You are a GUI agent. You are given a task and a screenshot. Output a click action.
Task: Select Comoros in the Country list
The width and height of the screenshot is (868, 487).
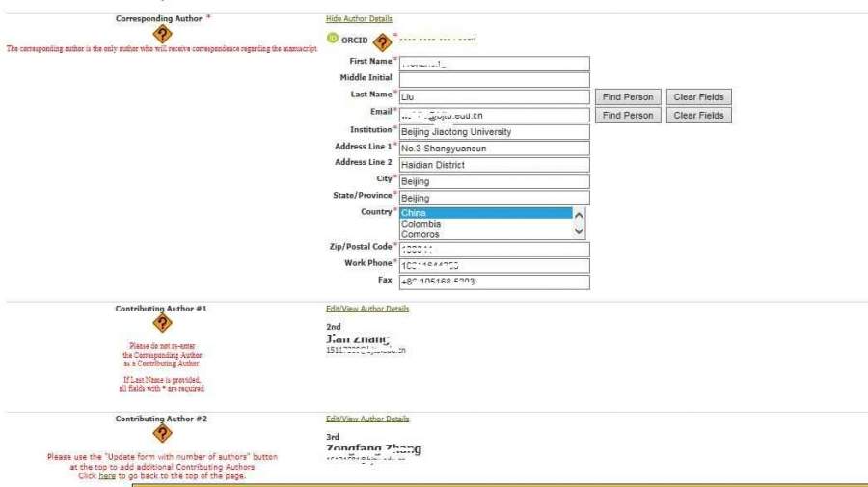(486, 234)
